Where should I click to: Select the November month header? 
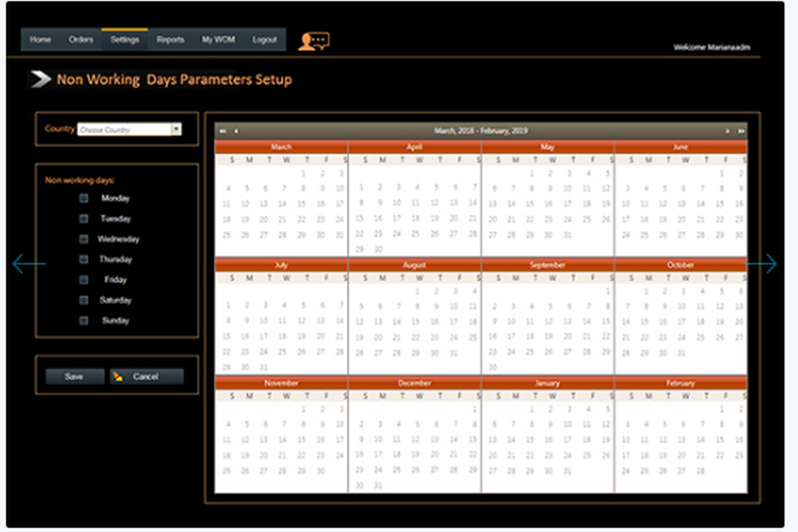point(281,383)
